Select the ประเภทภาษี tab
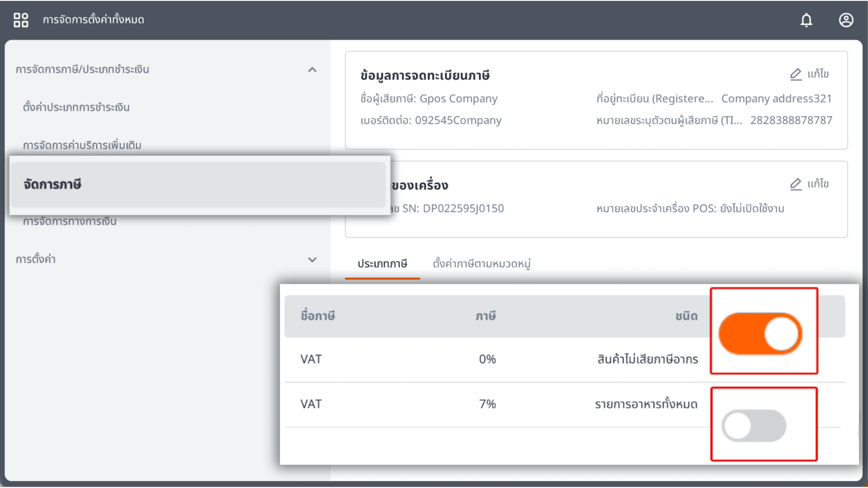 pos(382,264)
